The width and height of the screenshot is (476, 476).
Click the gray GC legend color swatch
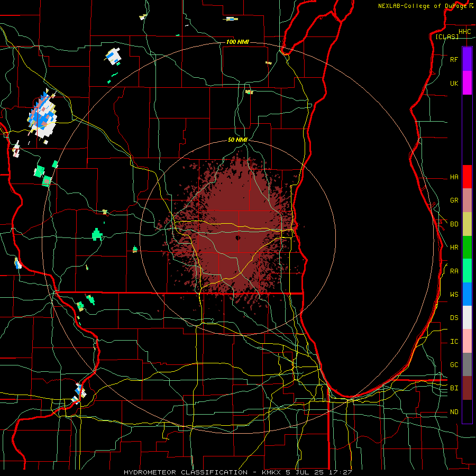[x=467, y=364]
